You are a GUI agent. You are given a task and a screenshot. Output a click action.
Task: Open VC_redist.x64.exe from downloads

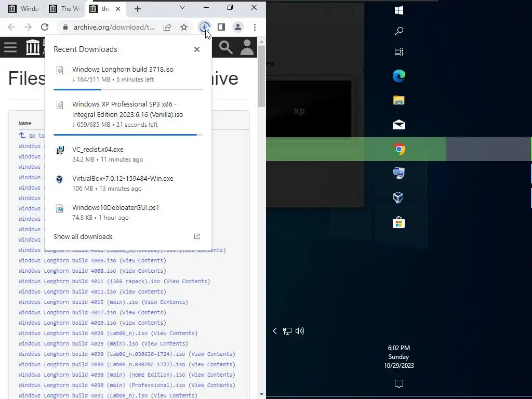[128, 154]
